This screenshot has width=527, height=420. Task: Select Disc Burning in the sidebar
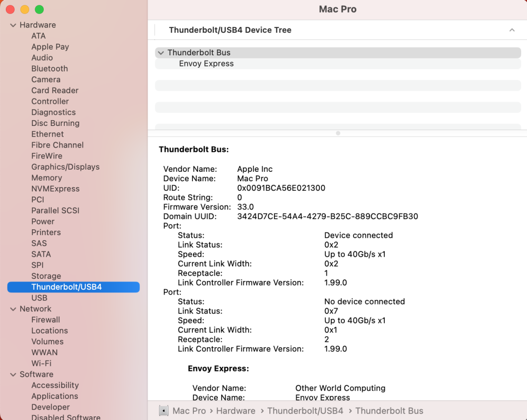pos(55,123)
